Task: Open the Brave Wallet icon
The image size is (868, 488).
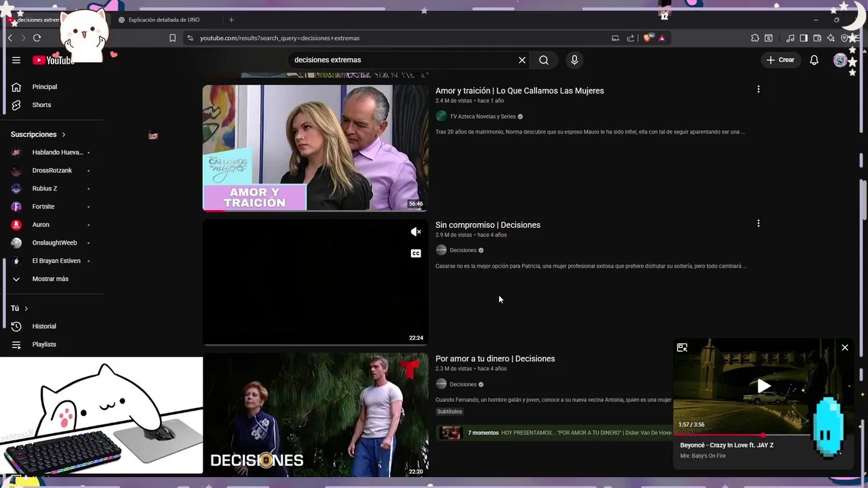Action: [817, 38]
